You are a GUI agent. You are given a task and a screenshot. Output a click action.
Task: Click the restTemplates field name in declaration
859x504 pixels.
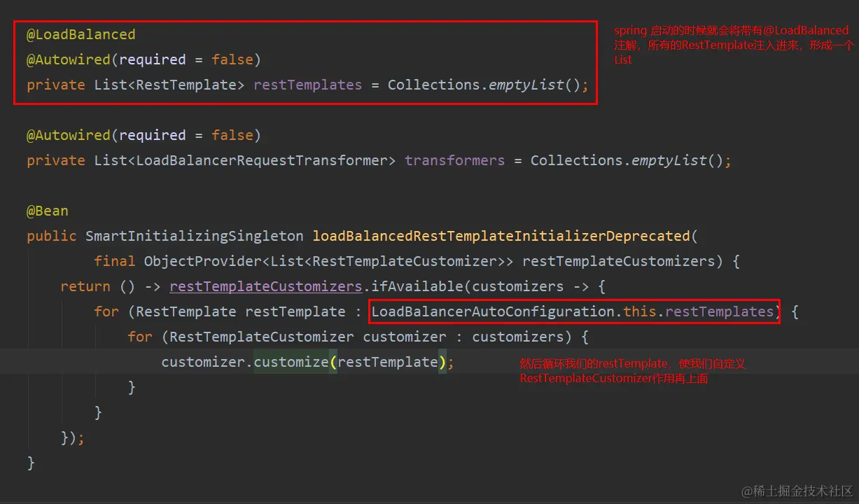pos(308,85)
